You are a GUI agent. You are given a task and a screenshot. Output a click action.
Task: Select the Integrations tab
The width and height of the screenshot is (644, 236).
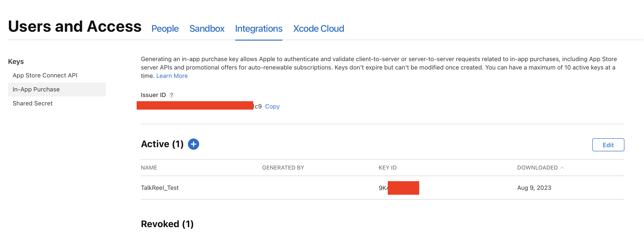pos(259,28)
